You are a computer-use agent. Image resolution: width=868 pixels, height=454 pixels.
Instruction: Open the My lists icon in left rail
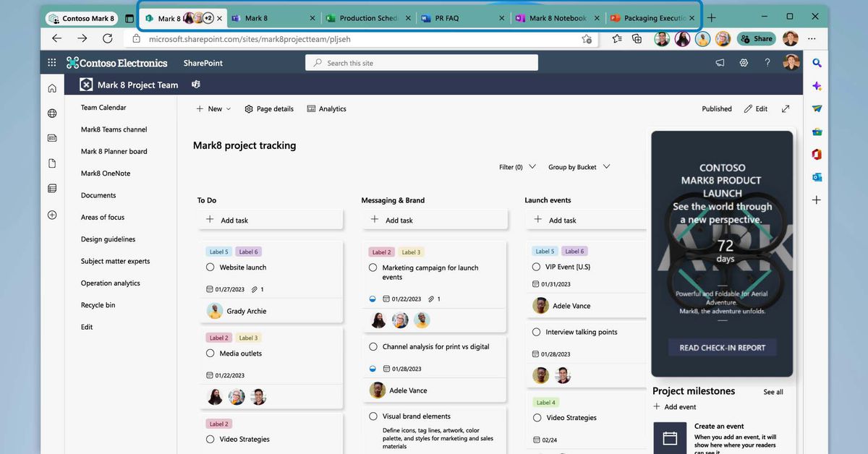click(x=52, y=189)
